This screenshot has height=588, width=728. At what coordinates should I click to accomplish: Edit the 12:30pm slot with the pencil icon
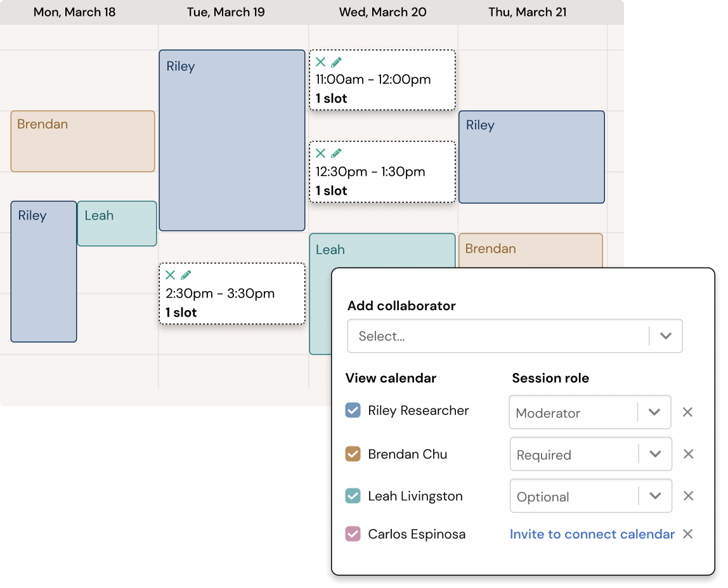336,153
